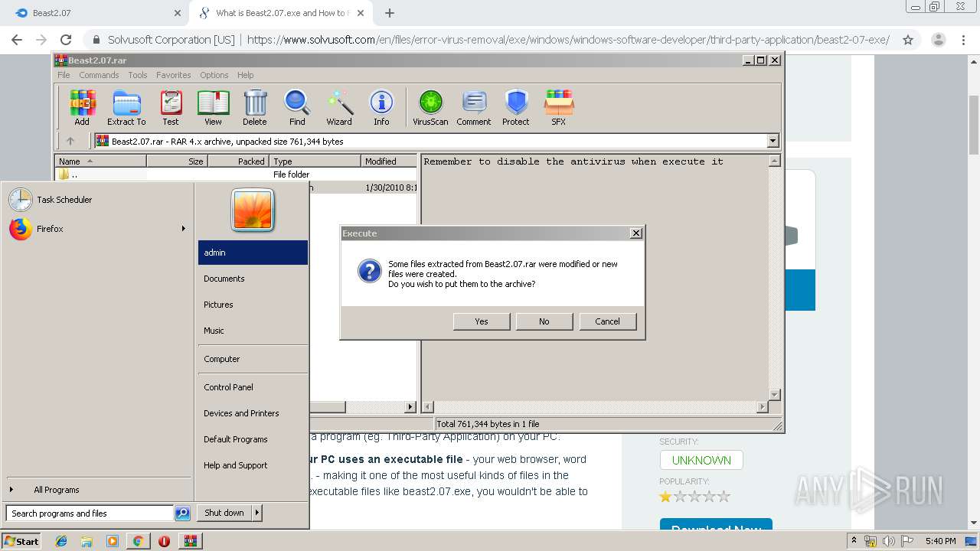Click the clock showing 5:40 PM
Viewport: 980px width, 551px height.
pos(940,541)
